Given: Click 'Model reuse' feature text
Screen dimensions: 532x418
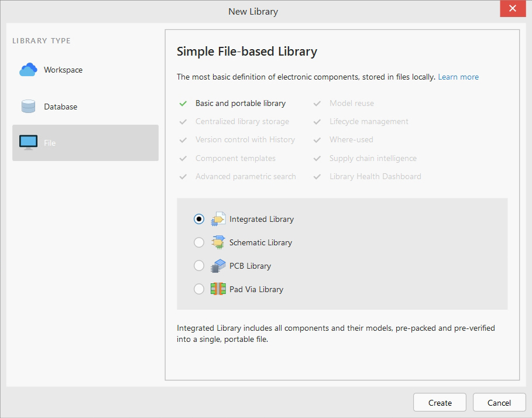Looking at the screenshot, I should (352, 103).
